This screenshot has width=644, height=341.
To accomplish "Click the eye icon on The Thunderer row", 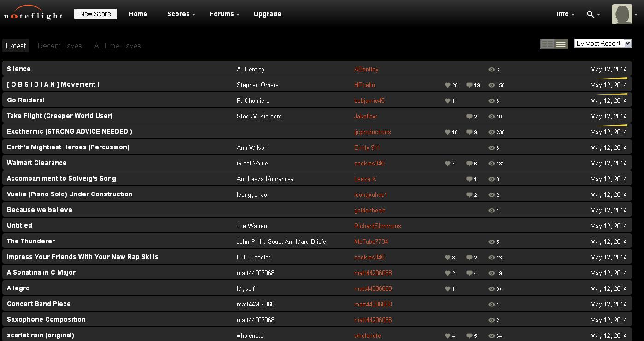I will tap(492, 242).
